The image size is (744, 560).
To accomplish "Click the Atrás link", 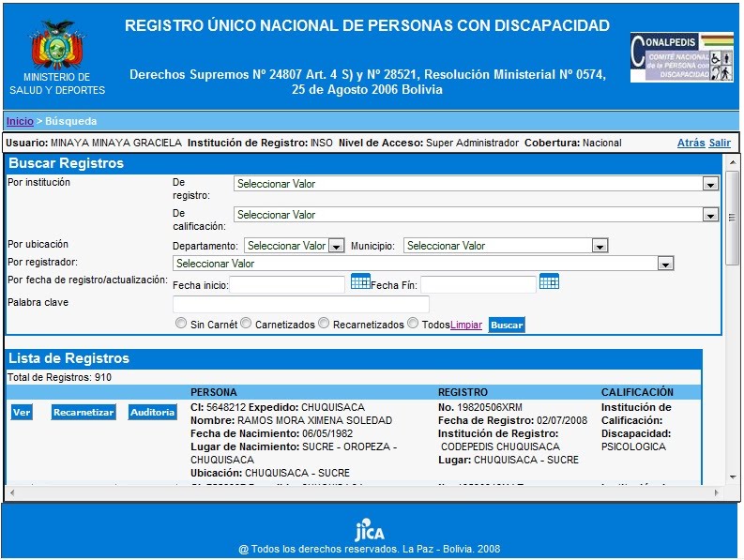I will coord(691,143).
